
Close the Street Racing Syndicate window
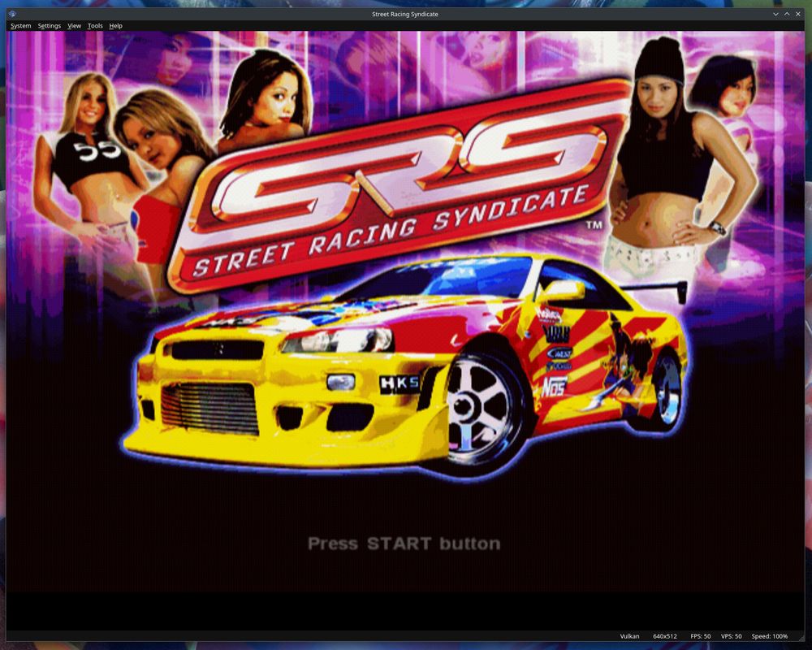798,14
